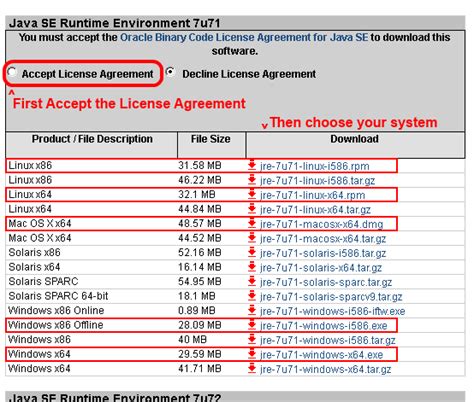Click download arrow icon for macosx-x64.dmg
This screenshot has height=402, width=474.
click(x=252, y=223)
